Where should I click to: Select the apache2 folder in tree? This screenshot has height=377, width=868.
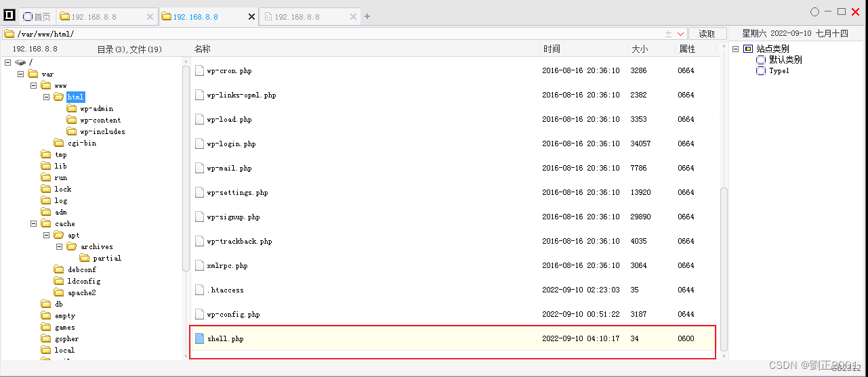[x=82, y=292]
